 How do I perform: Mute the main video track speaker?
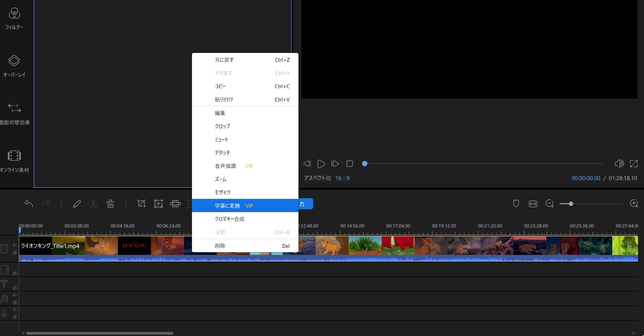click(x=14, y=245)
